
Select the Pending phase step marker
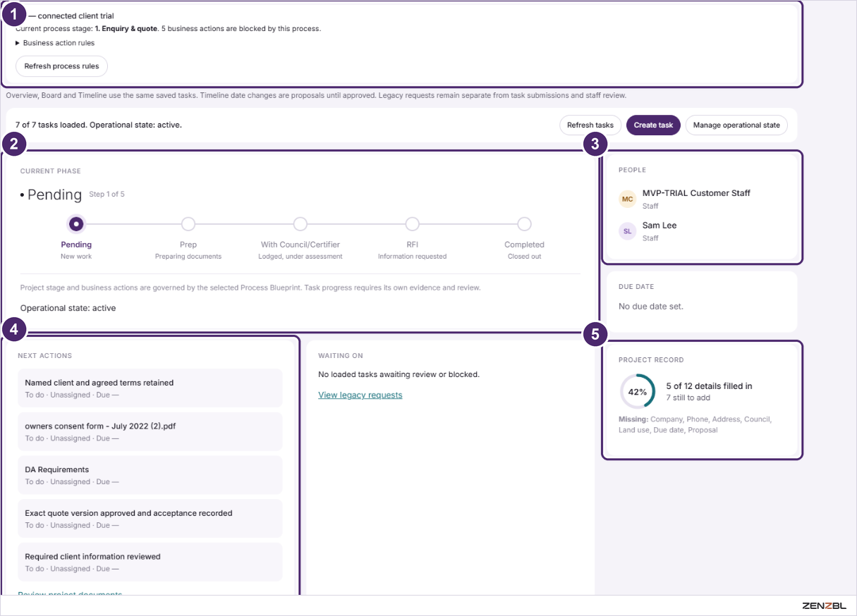click(76, 224)
